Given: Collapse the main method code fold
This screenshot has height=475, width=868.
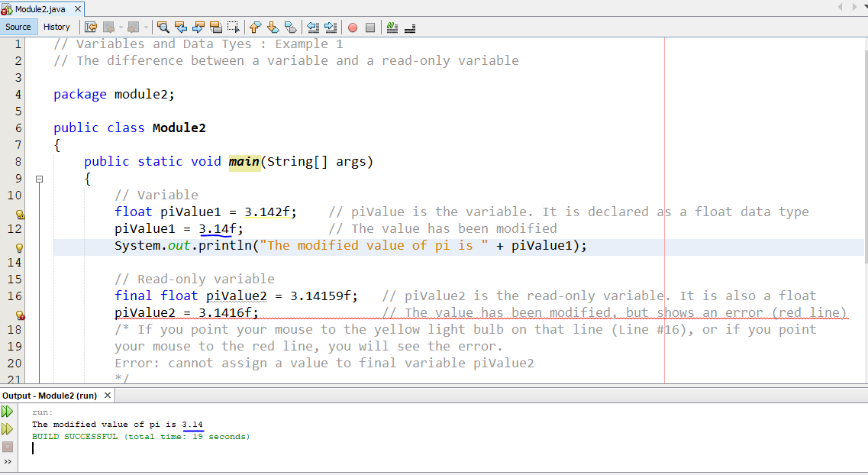Looking at the screenshot, I should click(x=39, y=179).
